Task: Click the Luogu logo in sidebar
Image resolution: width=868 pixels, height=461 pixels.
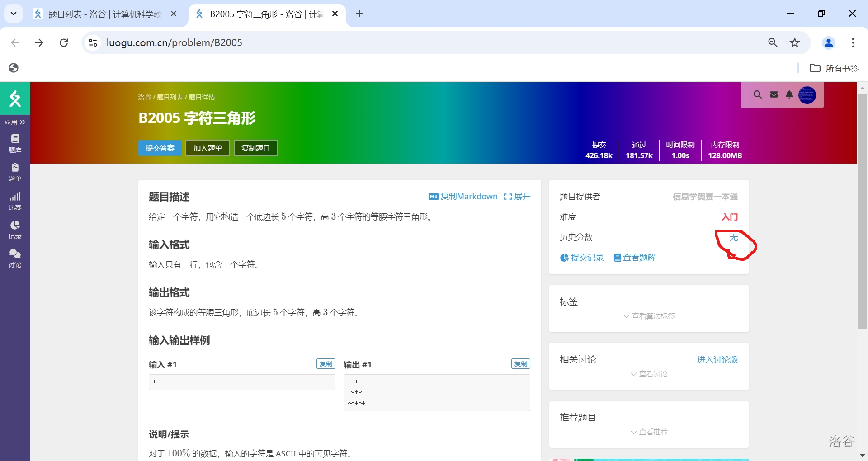Action: [x=15, y=98]
